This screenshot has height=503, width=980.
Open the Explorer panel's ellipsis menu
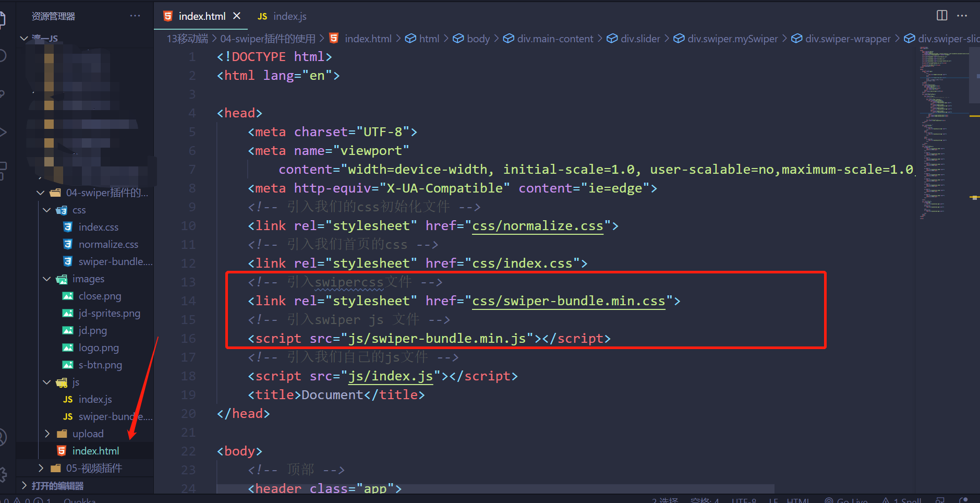click(x=135, y=16)
